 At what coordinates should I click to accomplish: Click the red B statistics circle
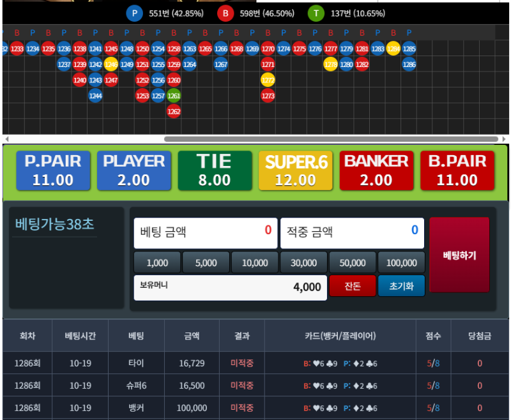point(225,13)
